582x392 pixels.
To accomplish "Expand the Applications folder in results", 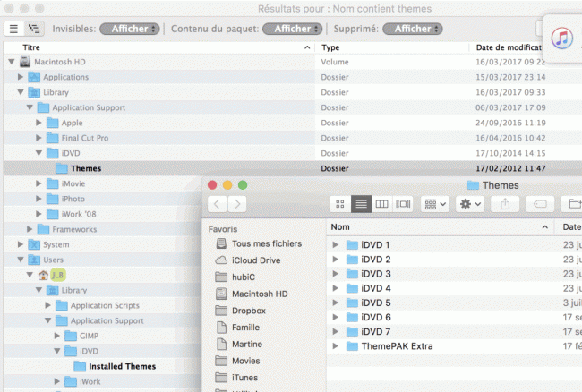I will (x=21, y=77).
